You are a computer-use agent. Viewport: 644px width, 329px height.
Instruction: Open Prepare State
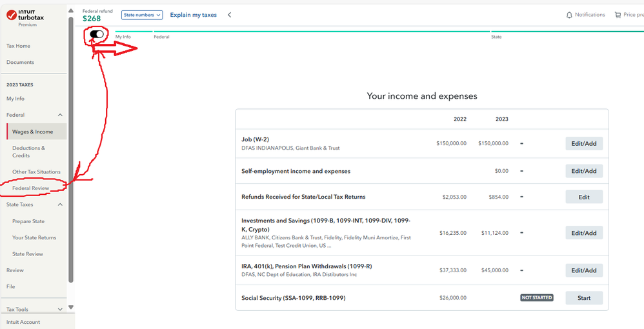[x=28, y=221]
